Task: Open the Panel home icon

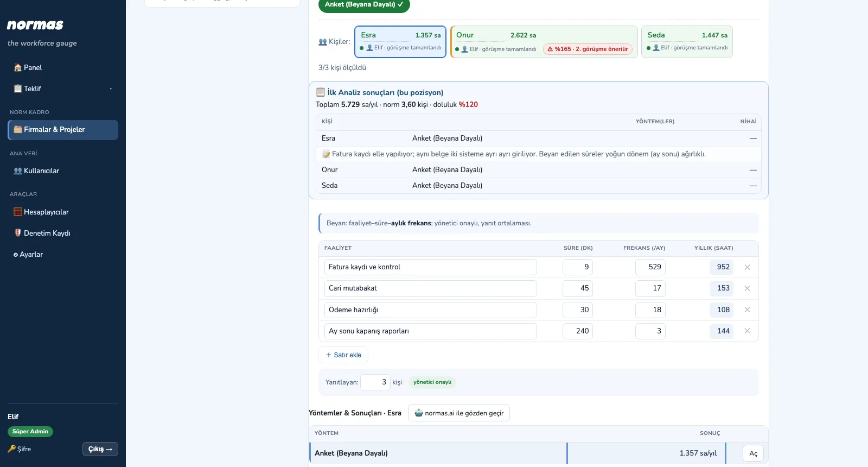Action: pos(18,68)
